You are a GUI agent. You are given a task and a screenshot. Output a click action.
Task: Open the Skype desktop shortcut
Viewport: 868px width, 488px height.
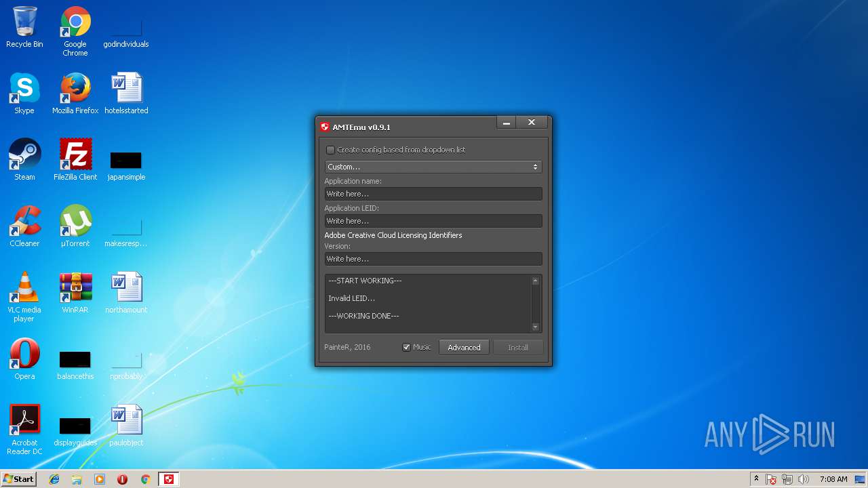(x=24, y=94)
